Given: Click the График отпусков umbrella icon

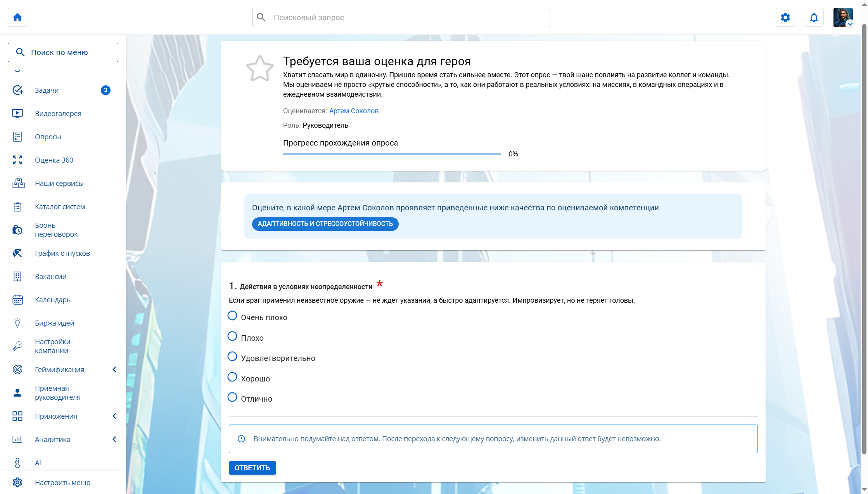Looking at the screenshot, I should point(17,253).
